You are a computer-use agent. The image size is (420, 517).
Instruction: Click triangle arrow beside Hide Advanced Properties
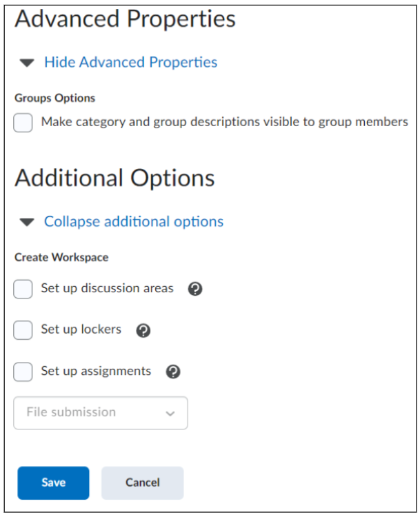pyautogui.click(x=27, y=62)
